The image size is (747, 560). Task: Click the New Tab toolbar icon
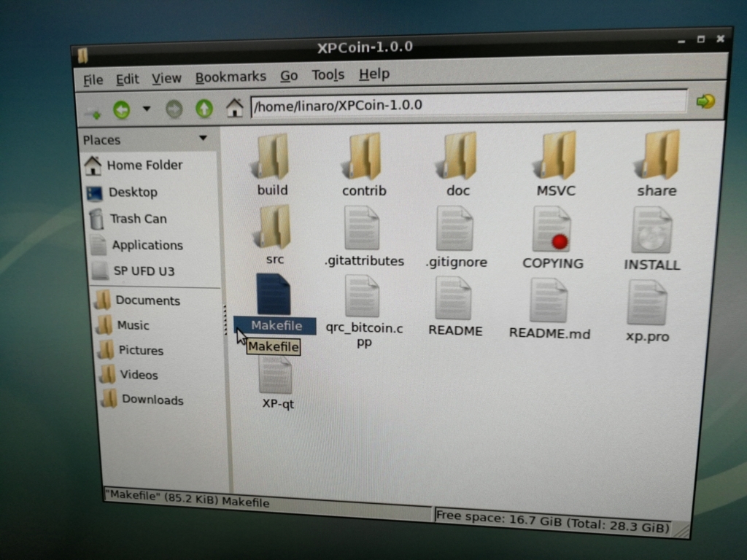tap(93, 112)
